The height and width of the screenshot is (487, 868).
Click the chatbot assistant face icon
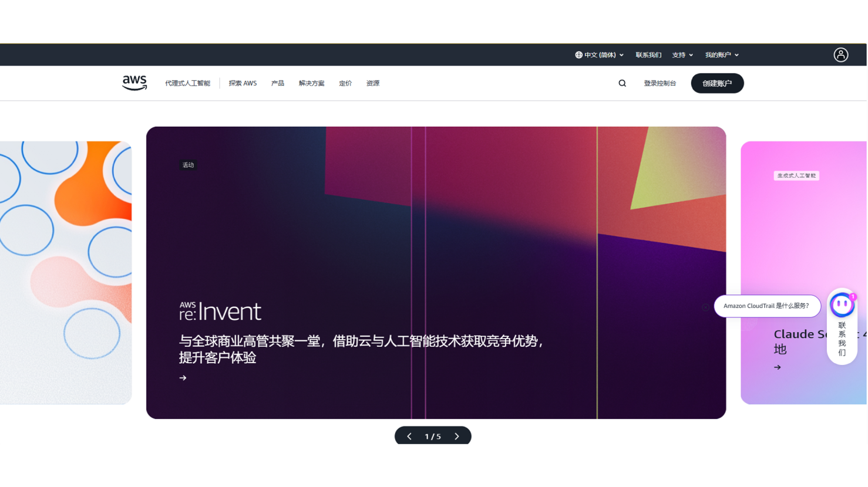tap(842, 305)
